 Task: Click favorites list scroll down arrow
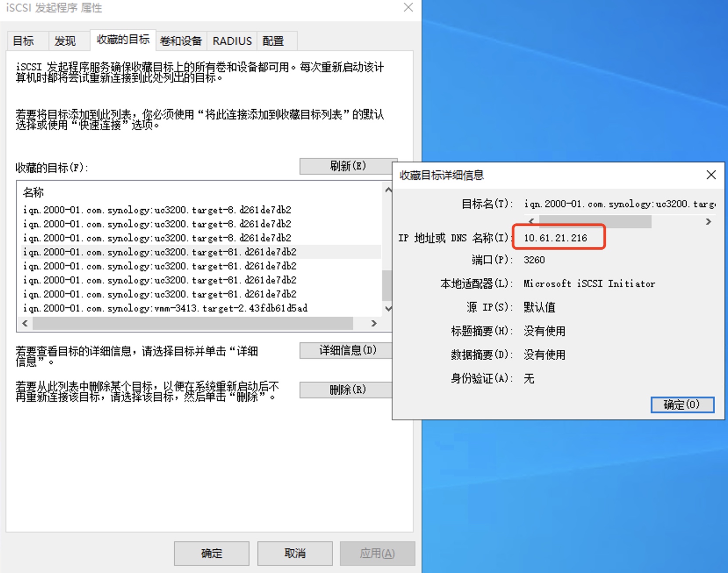[388, 308]
